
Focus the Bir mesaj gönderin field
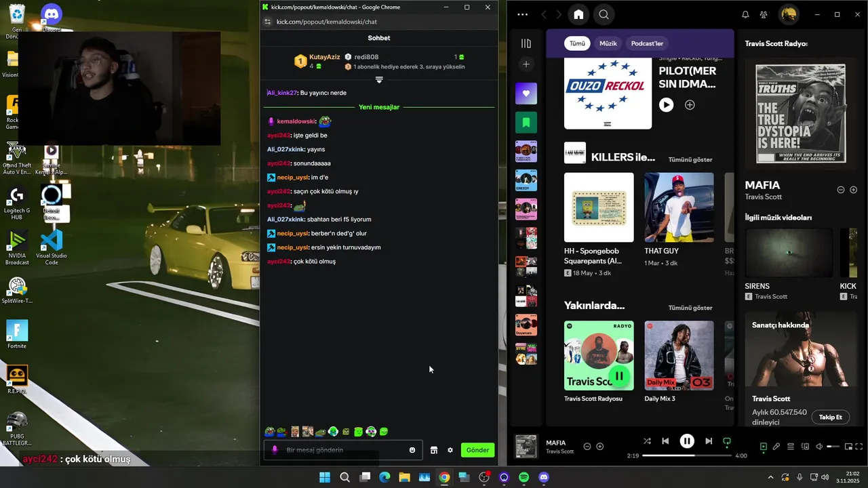[x=342, y=450]
